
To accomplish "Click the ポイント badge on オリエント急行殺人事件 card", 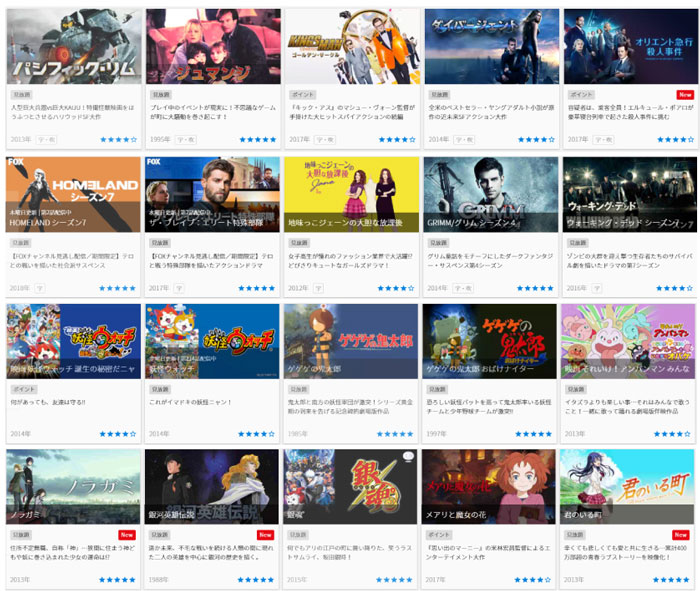I will pyautogui.click(x=581, y=95).
